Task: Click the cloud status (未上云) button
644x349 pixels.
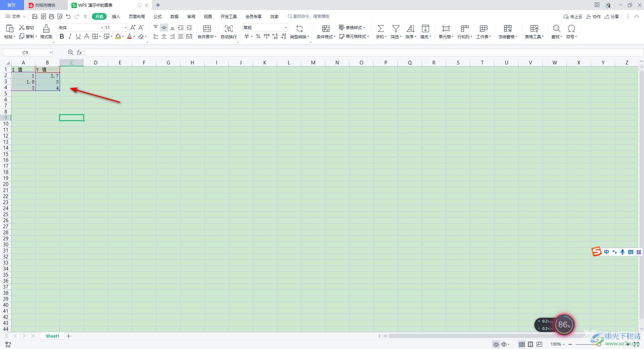Action: click(573, 16)
